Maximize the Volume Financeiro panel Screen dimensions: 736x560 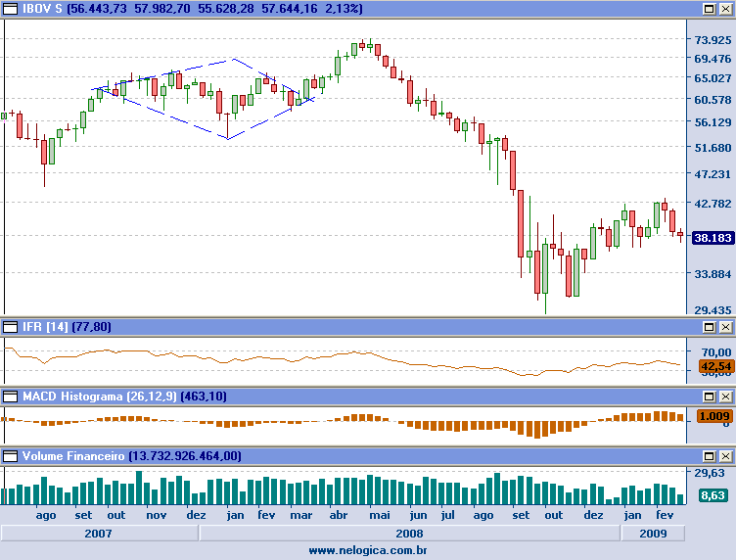click(x=709, y=456)
